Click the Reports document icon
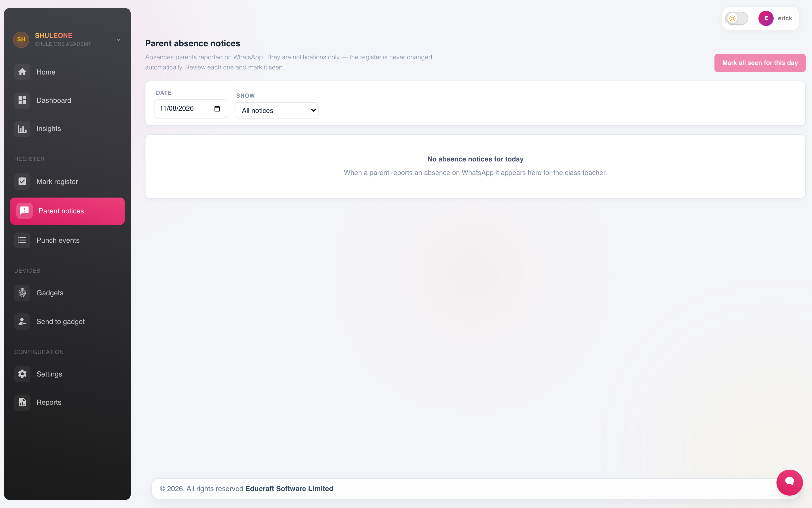Viewport: 812px width, 508px height. (22, 402)
